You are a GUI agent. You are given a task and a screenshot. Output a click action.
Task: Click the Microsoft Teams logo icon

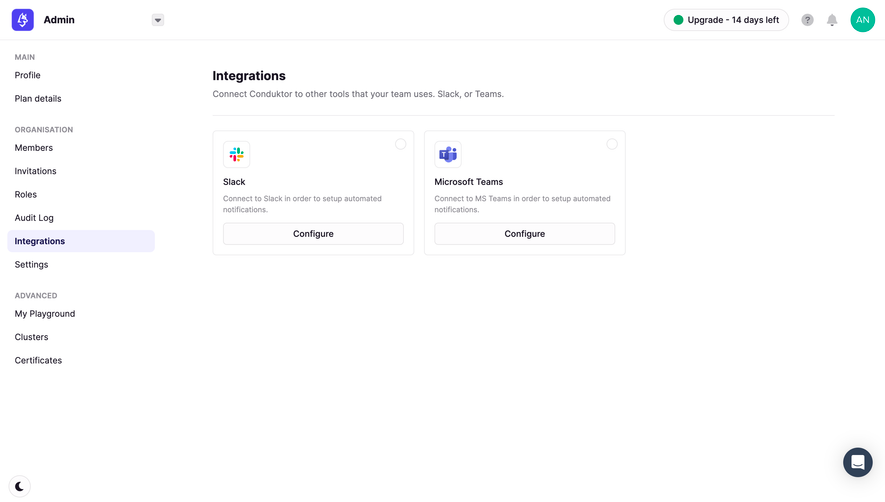tap(448, 154)
